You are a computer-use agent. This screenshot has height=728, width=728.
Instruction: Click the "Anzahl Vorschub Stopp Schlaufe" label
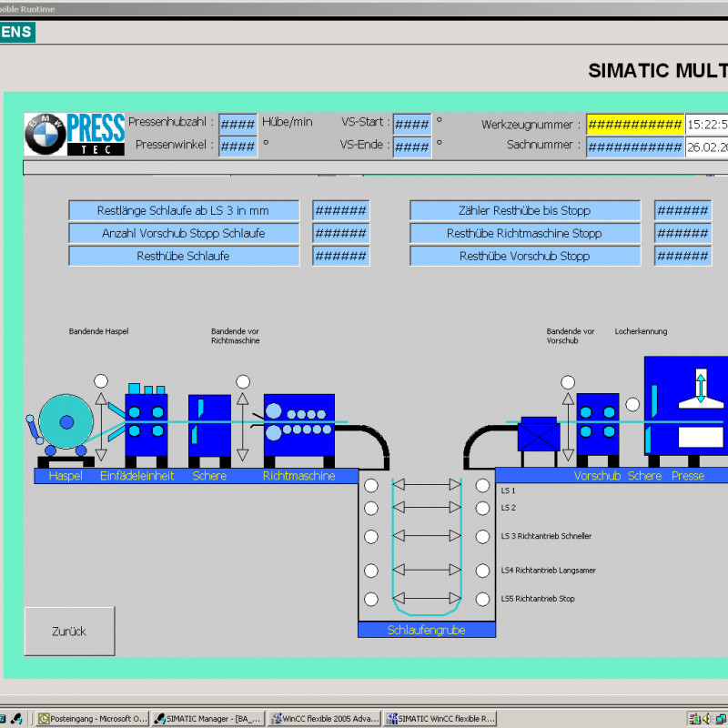pyautogui.click(x=184, y=233)
